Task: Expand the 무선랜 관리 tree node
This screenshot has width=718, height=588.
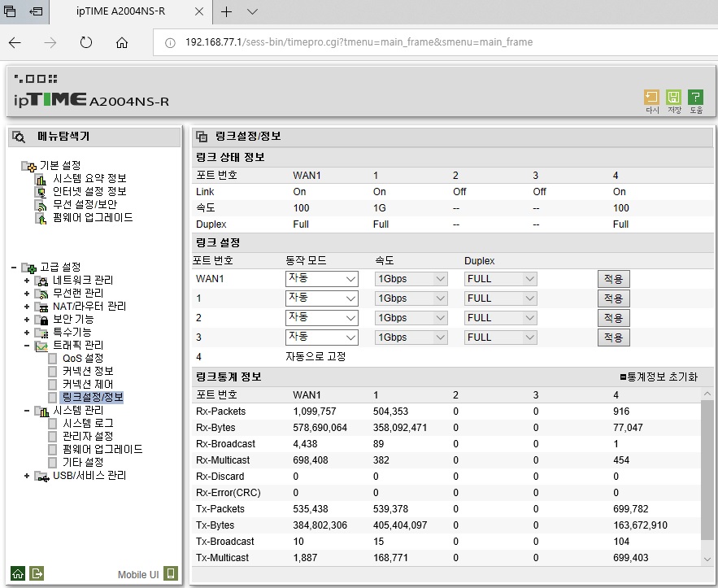Action: [x=27, y=294]
